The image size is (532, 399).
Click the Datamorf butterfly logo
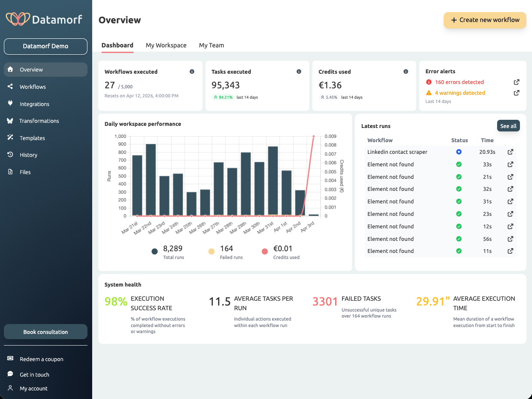[18, 19]
